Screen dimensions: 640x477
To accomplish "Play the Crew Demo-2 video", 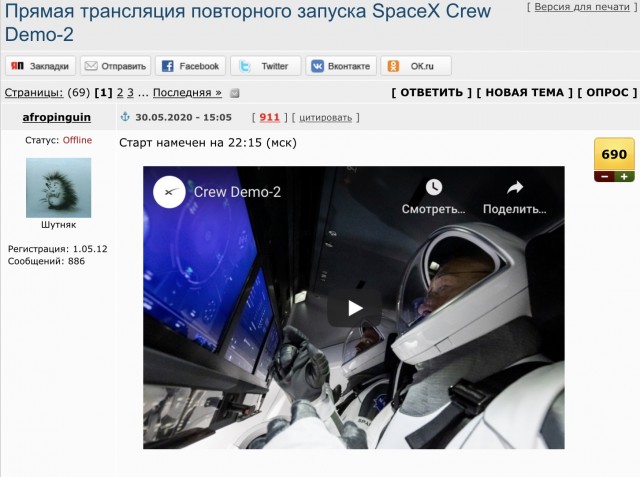I will [x=354, y=308].
